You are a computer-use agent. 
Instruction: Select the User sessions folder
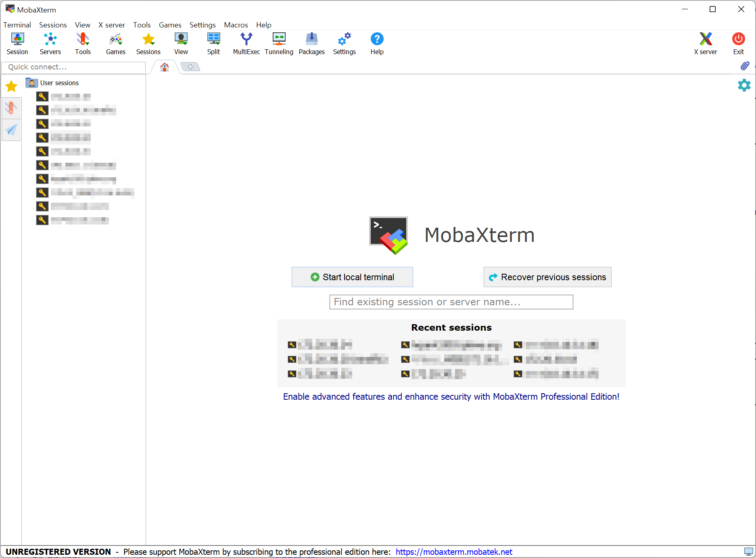click(52, 83)
